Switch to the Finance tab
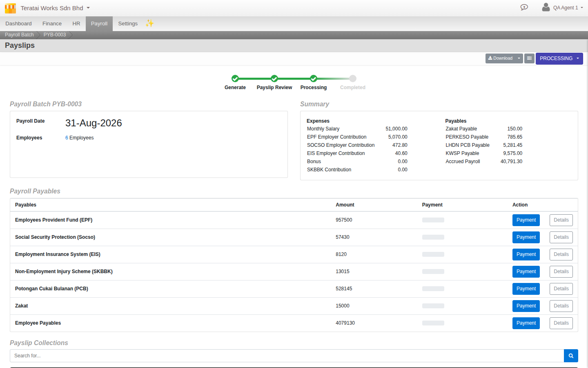Image resolution: width=588 pixels, height=368 pixels. click(x=52, y=24)
